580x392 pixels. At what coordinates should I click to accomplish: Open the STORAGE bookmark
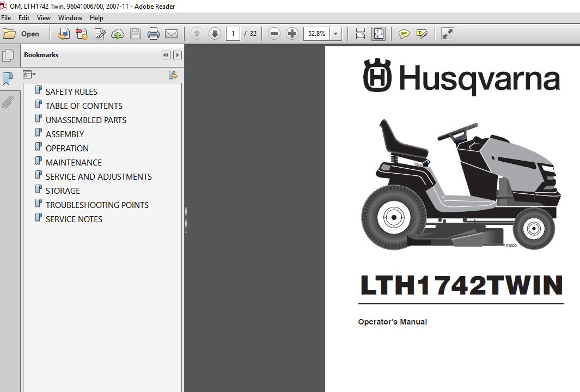pos(63,191)
